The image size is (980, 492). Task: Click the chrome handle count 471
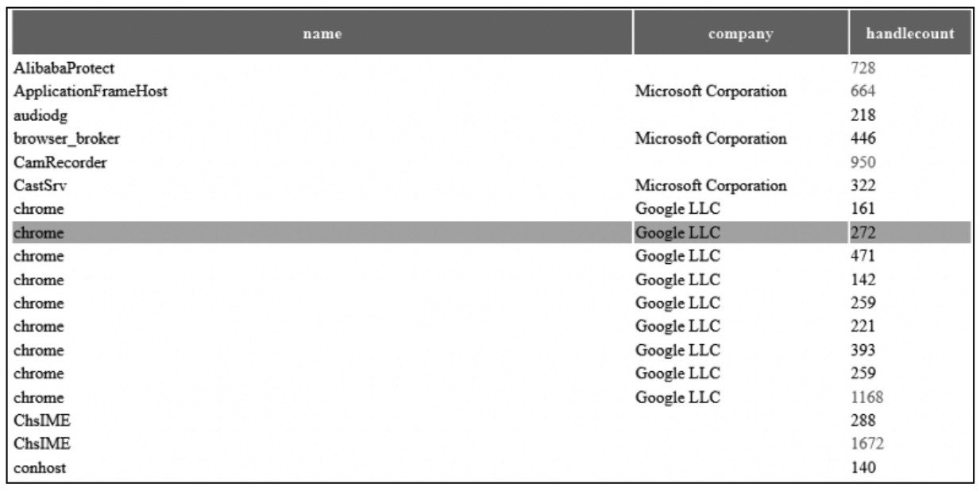click(x=862, y=257)
